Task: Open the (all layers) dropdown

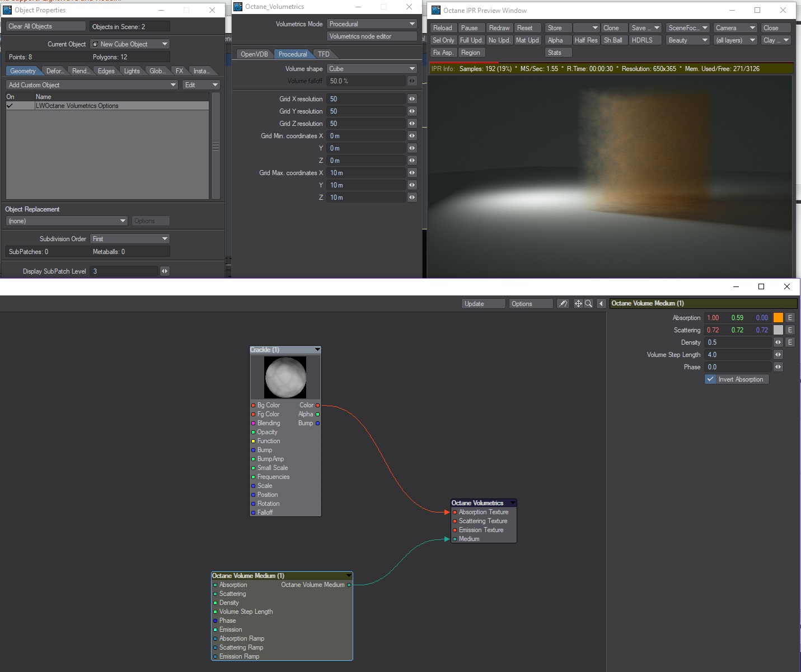Action: tap(735, 40)
